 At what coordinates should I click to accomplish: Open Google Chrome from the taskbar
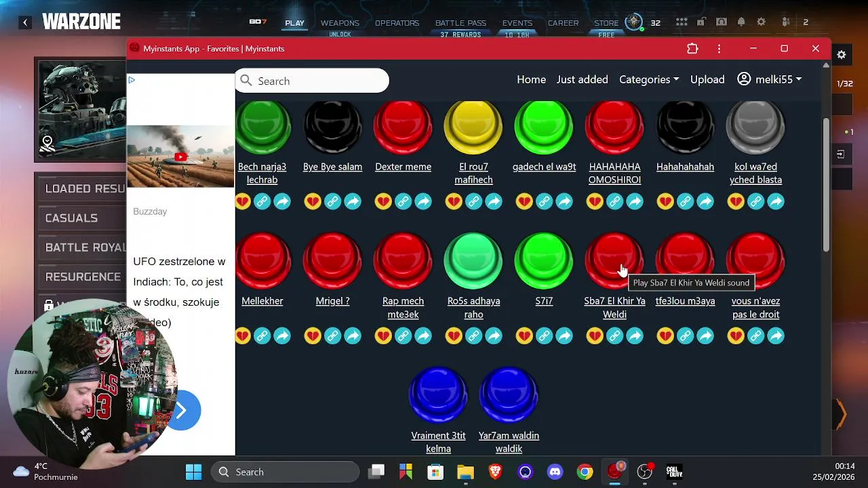[x=585, y=472]
